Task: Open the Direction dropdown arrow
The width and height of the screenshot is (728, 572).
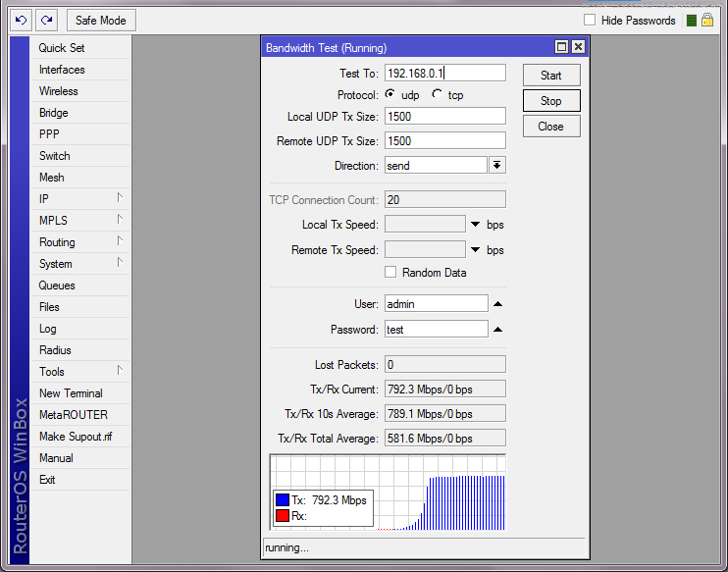Action: coord(496,165)
